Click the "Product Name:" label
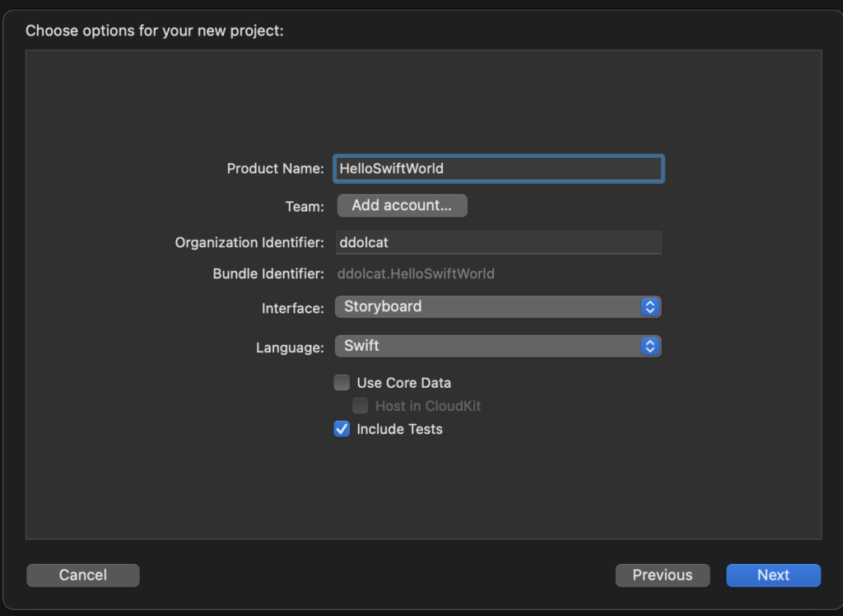Screen dimensions: 843x616 [x=275, y=169]
